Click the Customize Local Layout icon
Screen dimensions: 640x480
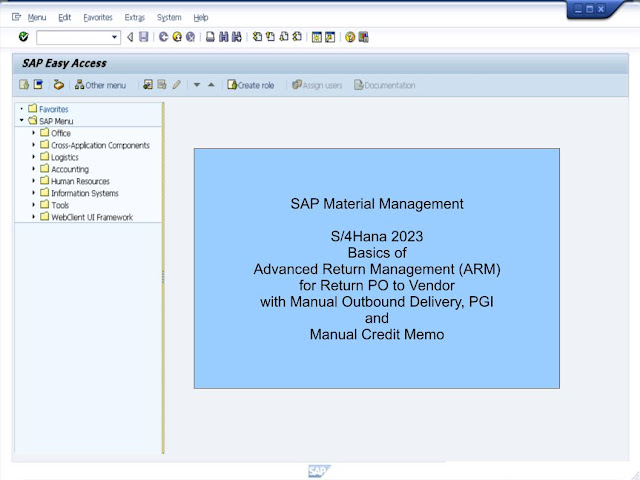click(363, 38)
